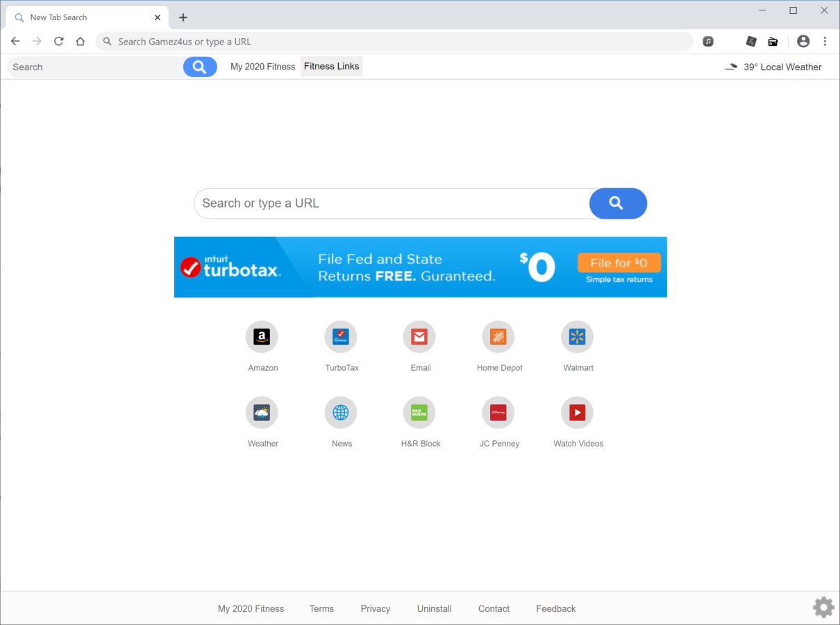
Task: Open a new tab with plus button
Action: 183,17
